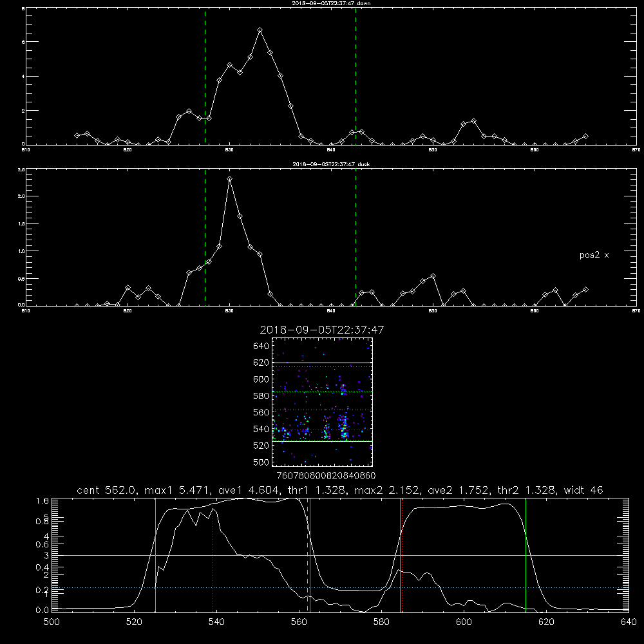
Task: Click the 'pos2 x' annotation
Action: pos(594,255)
